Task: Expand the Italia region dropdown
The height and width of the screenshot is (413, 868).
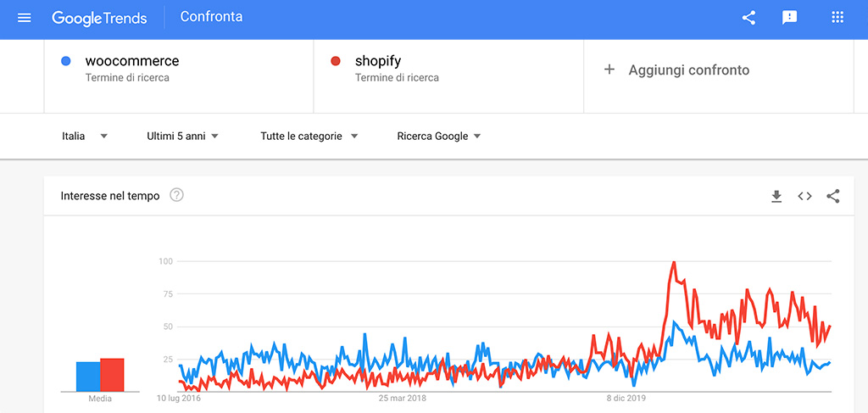Action: [85, 137]
